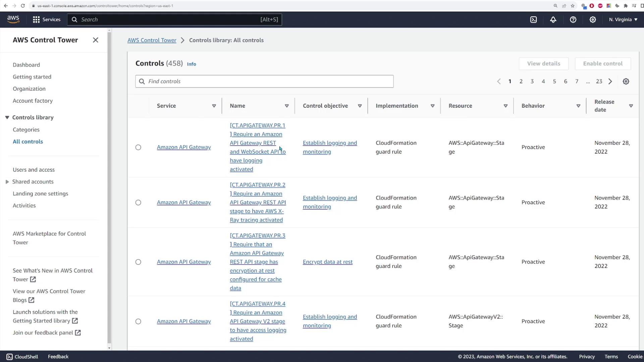Collapse the Controls library section
Screen dimensions: 644x362
click(7, 118)
